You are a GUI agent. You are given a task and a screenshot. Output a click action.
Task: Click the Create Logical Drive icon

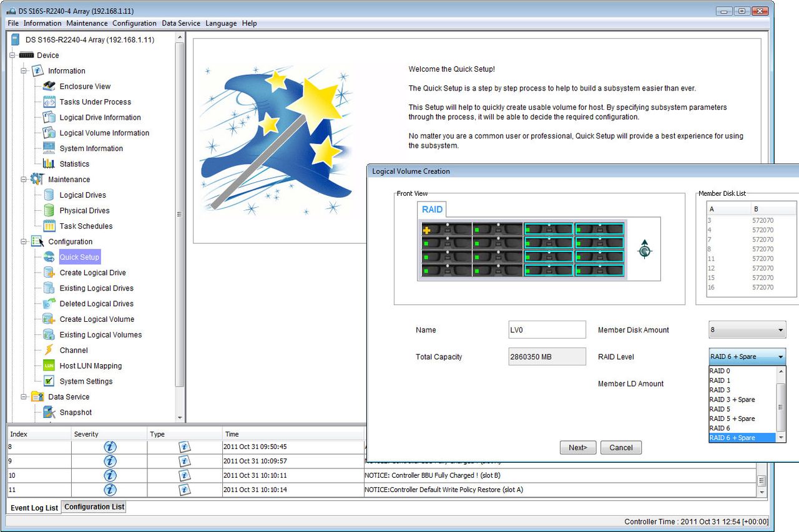(49, 273)
